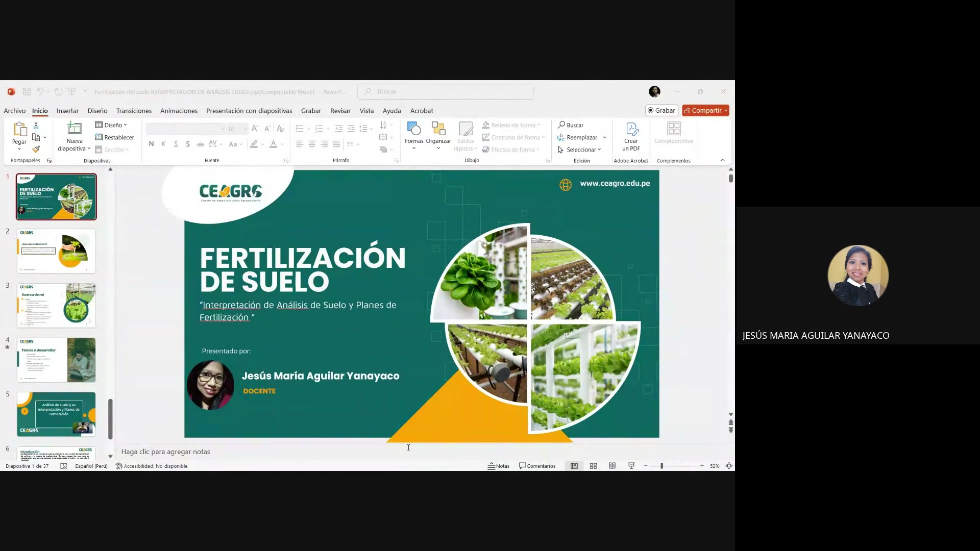This screenshot has height=551, width=980.
Task: Open Reemplazar to replace text
Action: click(581, 137)
